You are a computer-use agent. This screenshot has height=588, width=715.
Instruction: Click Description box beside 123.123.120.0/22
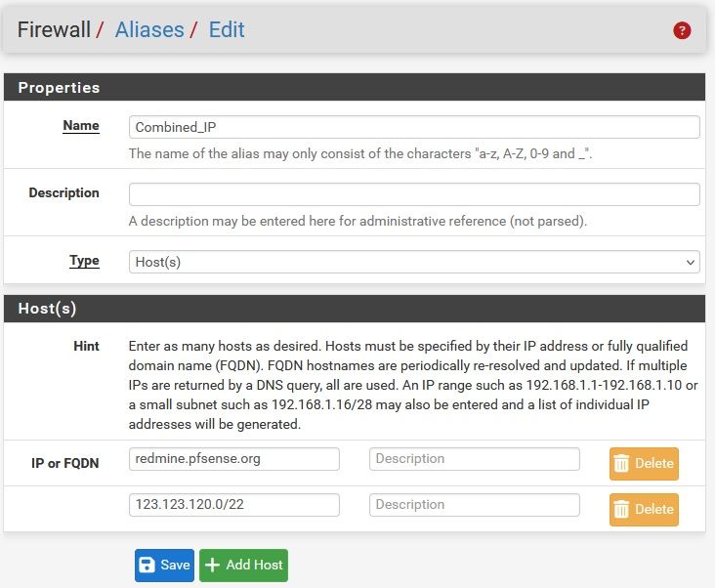[x=474, y=505]
